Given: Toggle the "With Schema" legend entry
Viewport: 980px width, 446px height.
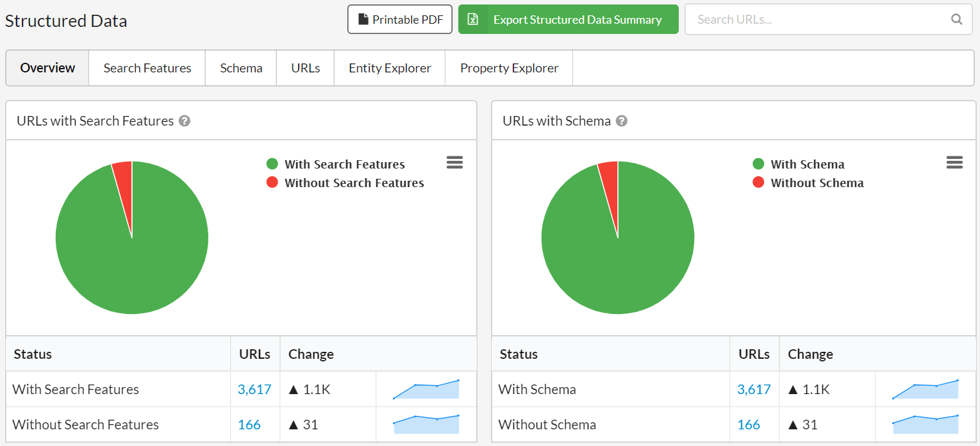Looking at the screenshot, I should coord(808,164).
